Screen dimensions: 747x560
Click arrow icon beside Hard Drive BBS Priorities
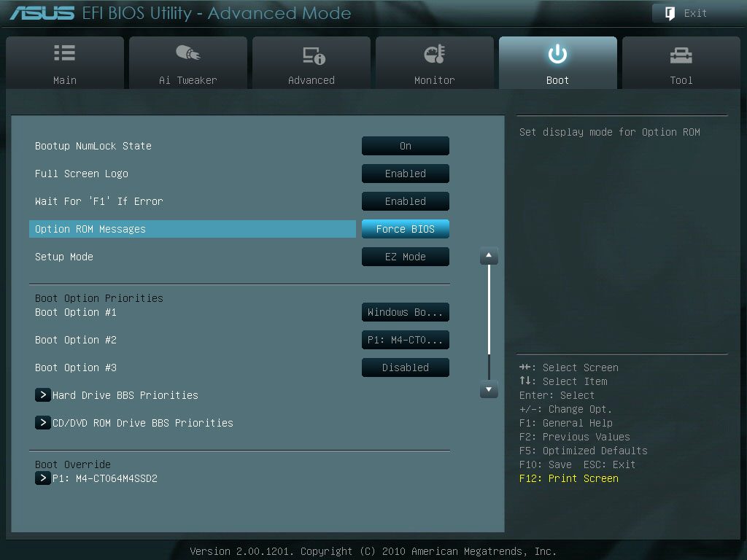tap(43, 394)
